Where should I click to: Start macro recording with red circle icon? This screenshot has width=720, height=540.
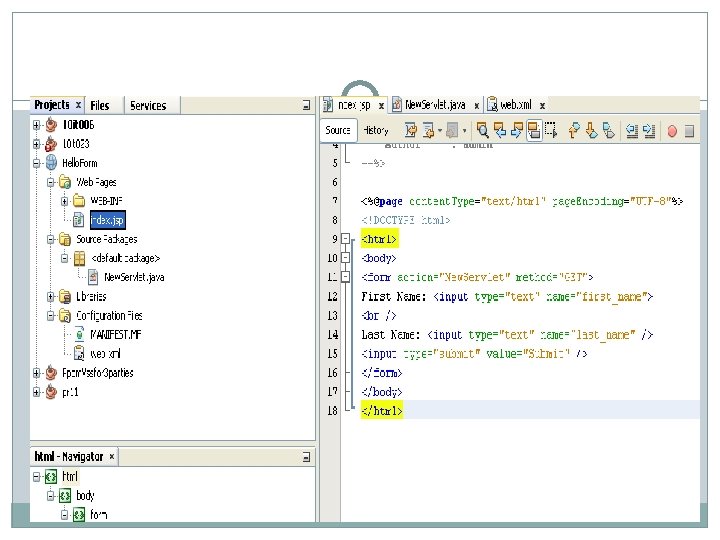tap(673, 130)
